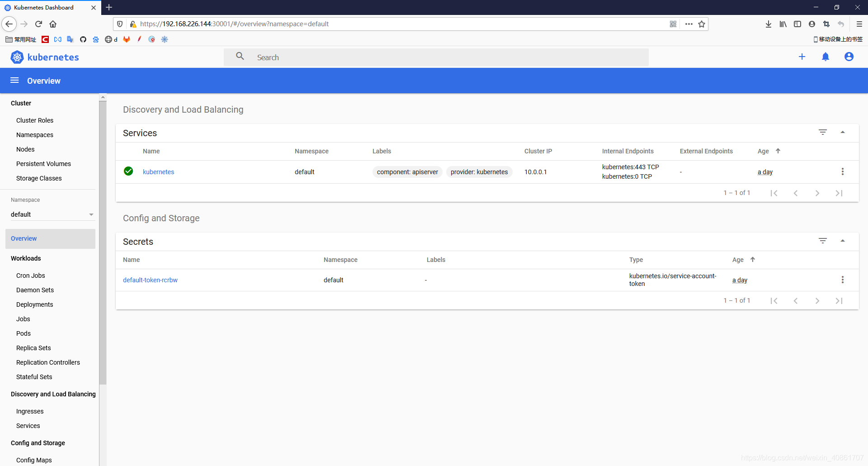Select Overview in the sidebar
Image resolution: width=868 pixels, height=466 pixels.
50,238
